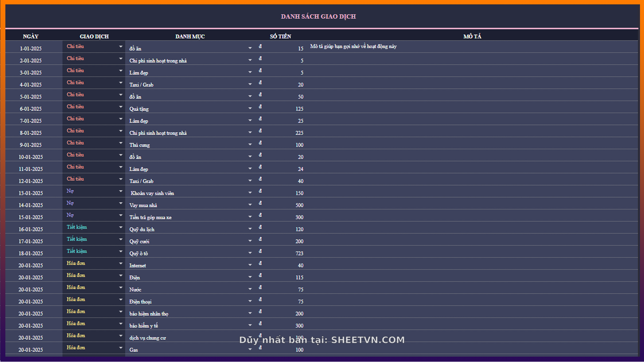Select the MÔ TẢ column header

click(472, 36)
